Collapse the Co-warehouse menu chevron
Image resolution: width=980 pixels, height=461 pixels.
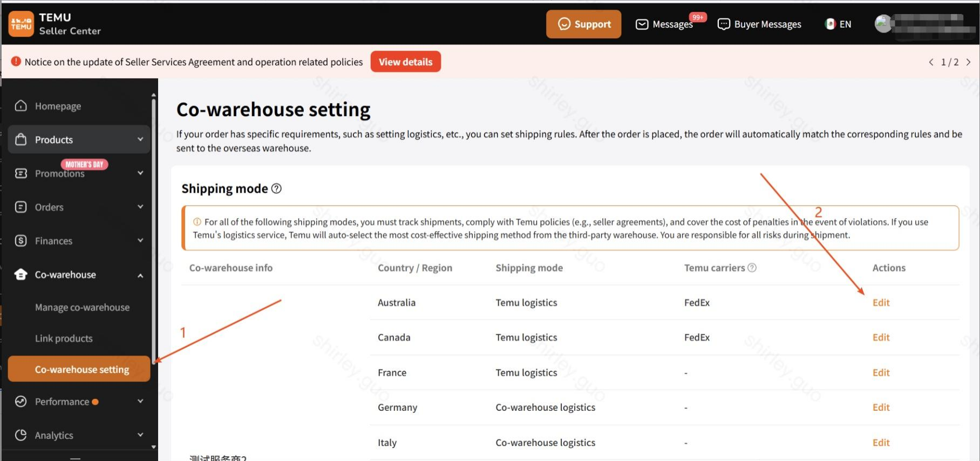pyautogui.click(x=140, y=275)
